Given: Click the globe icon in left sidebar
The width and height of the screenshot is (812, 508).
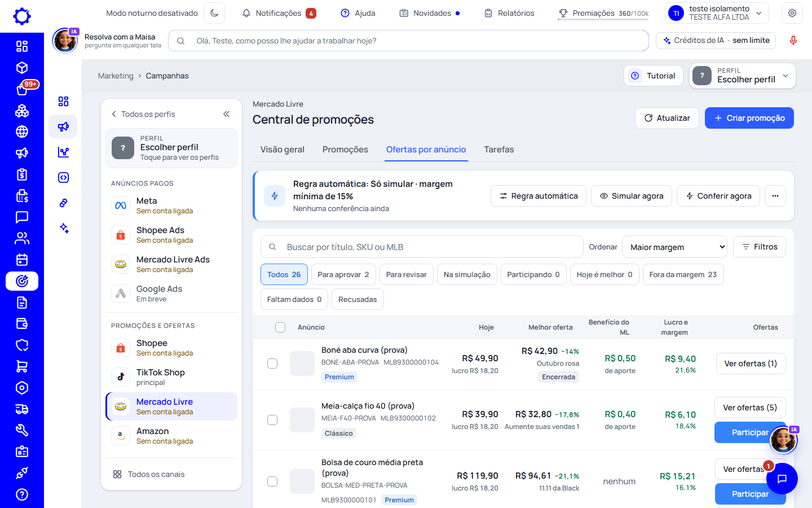Looking at the screenshot, I should tap(22, 132).
